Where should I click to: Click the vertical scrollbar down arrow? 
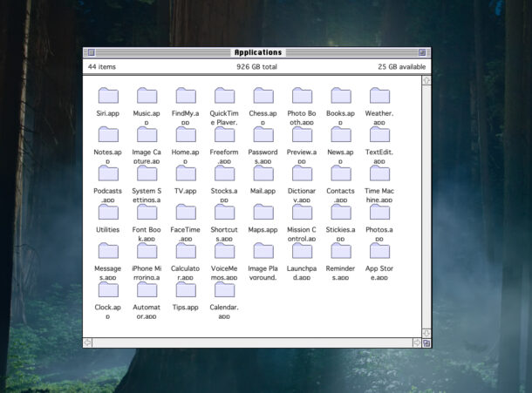click(426, 332)
